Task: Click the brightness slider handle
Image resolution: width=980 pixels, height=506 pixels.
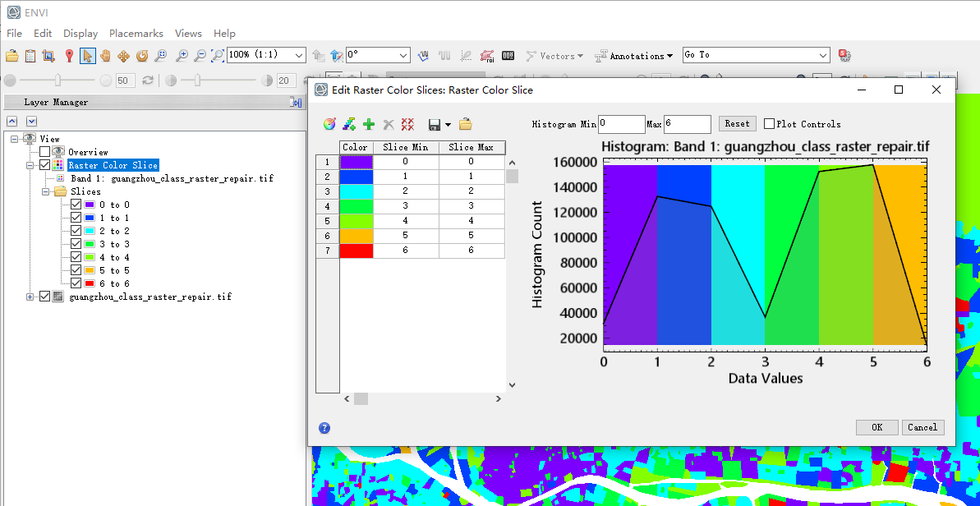Action: (x=58, y=80)
